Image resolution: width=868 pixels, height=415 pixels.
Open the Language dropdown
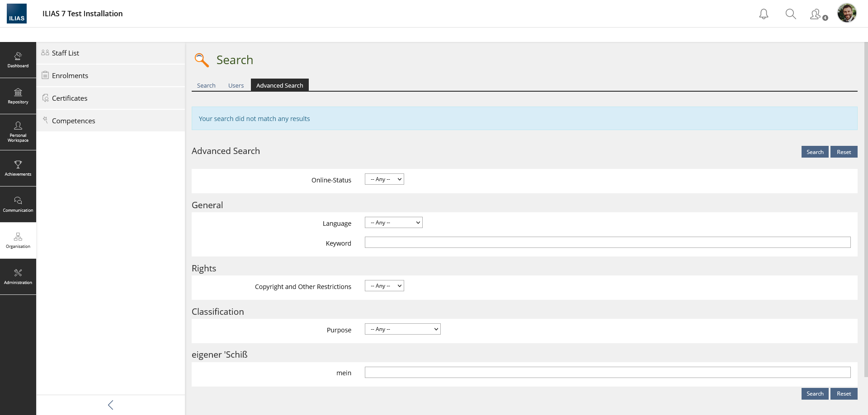click(393, 223)
